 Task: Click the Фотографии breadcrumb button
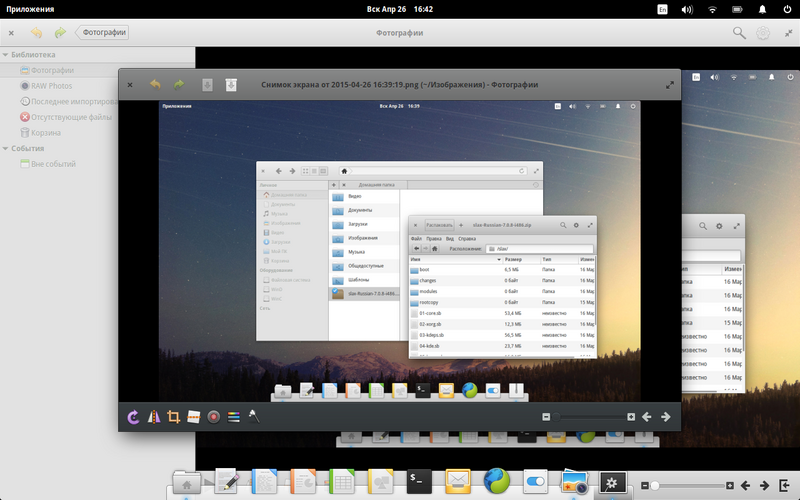click(x=103, y=32)
